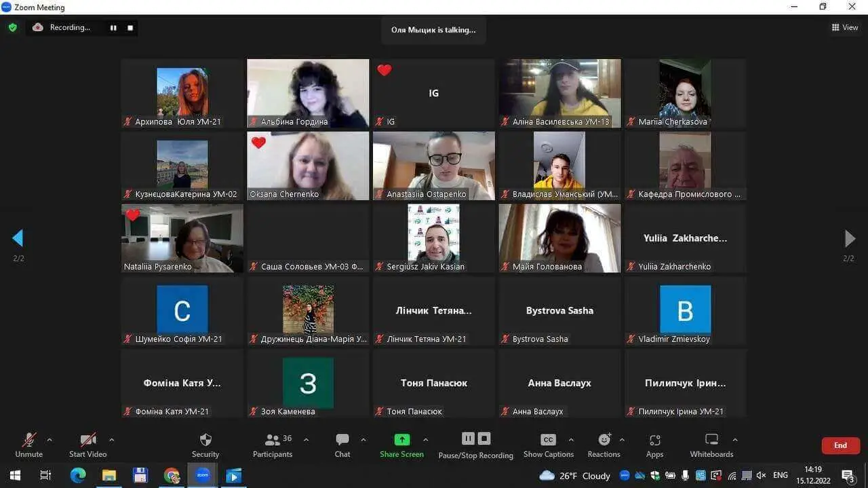Open the Apps panel
Viewport: 868px width, 488px height.
654,445
